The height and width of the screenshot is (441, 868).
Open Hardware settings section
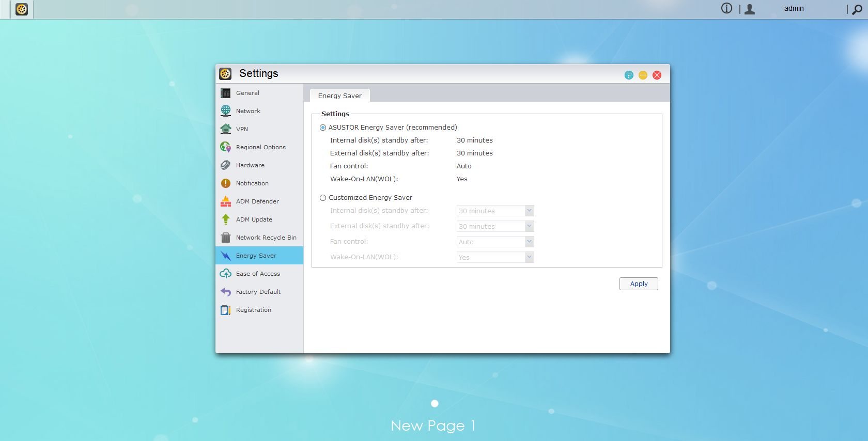[259, 165]
